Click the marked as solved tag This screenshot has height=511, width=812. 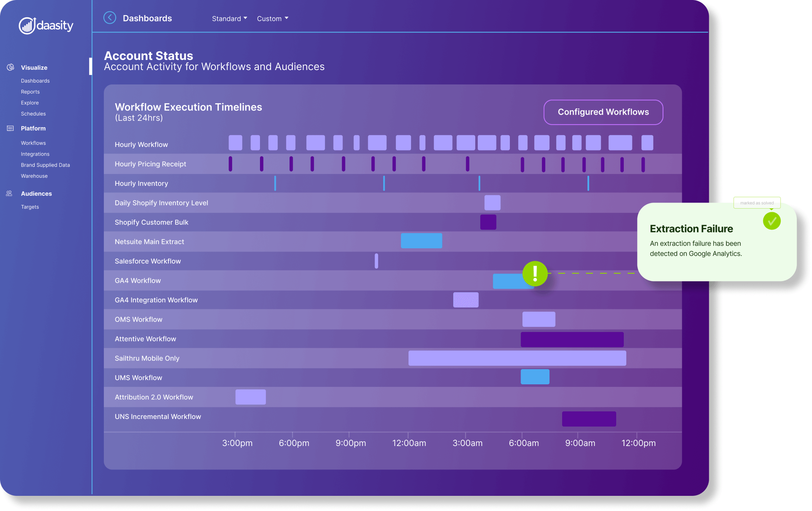tap(757, 203)
